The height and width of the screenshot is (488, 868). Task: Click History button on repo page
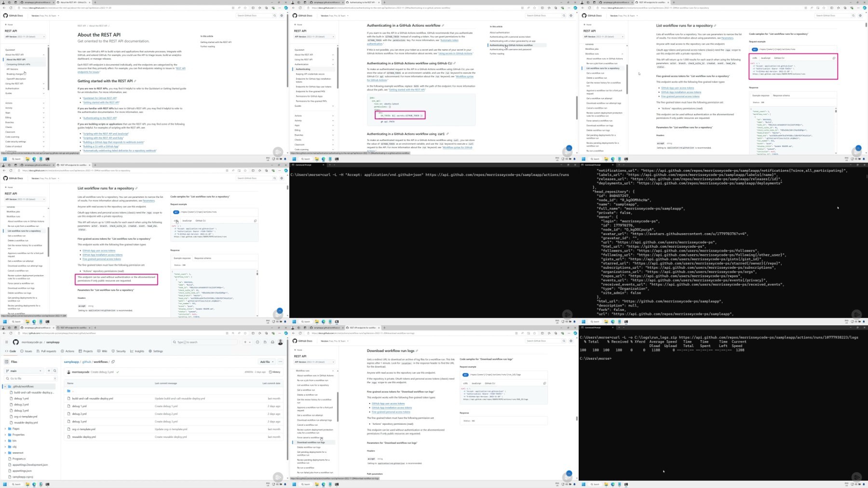pos(275,372)
